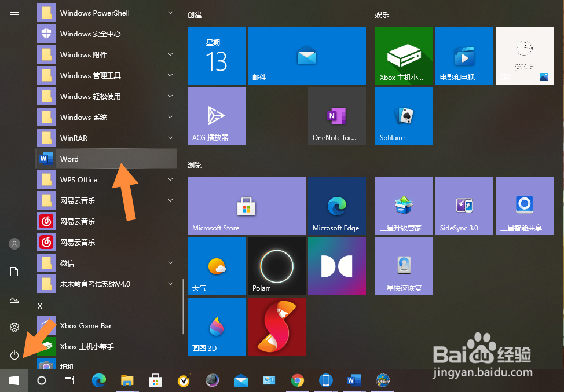Expand the WPS Office folder
This screenshot has height=392, width=564.
pyautogui.click(x=106, y=180)
